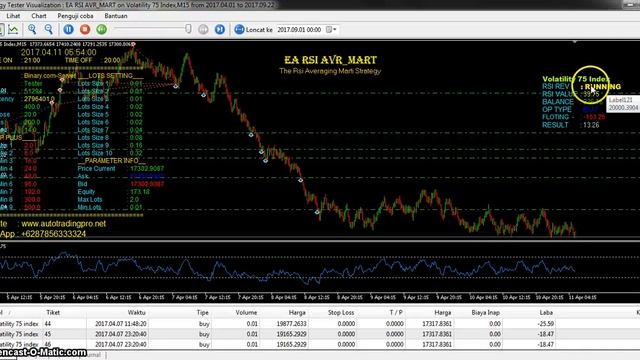Open the Lihat menu
The width and height of the screenshot is (640, 360).
[x=13, y=16]
